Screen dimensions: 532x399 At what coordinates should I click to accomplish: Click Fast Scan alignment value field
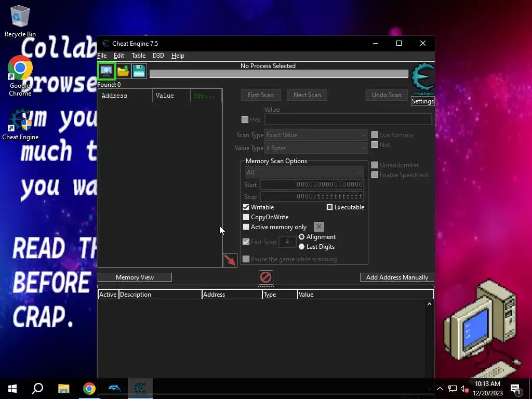point(287,242)
